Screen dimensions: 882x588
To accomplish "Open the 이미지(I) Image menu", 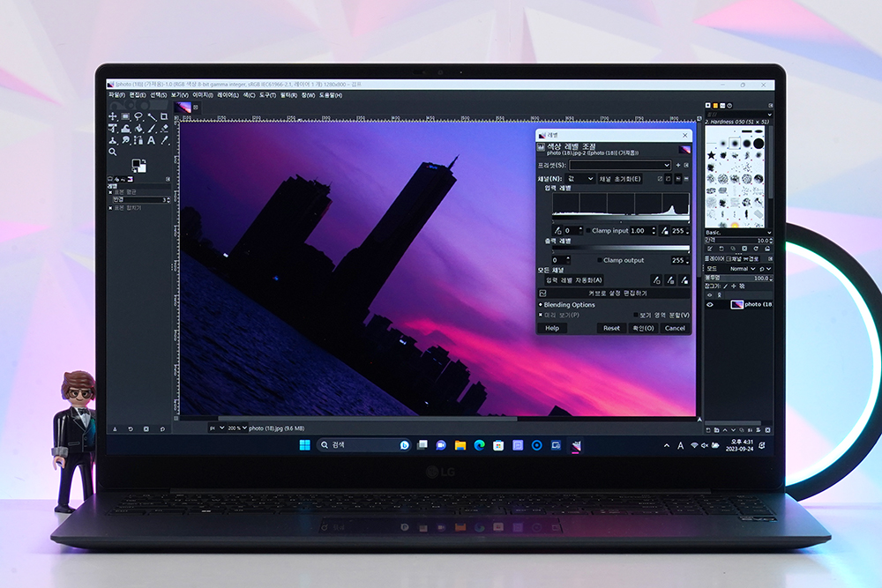I will tap(203, 95).
